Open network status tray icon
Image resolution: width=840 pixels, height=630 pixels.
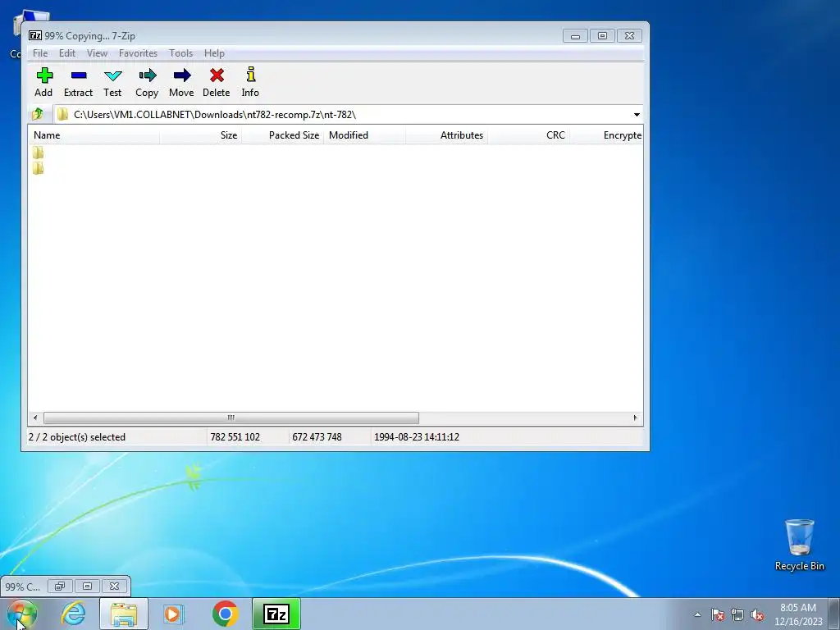pyautogui.click(x=737, y=614)
